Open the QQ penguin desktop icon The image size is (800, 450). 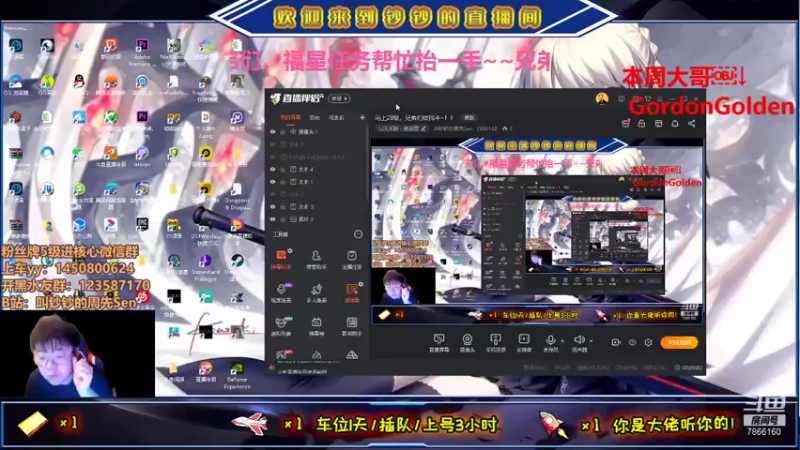click(x=79, y=82)
